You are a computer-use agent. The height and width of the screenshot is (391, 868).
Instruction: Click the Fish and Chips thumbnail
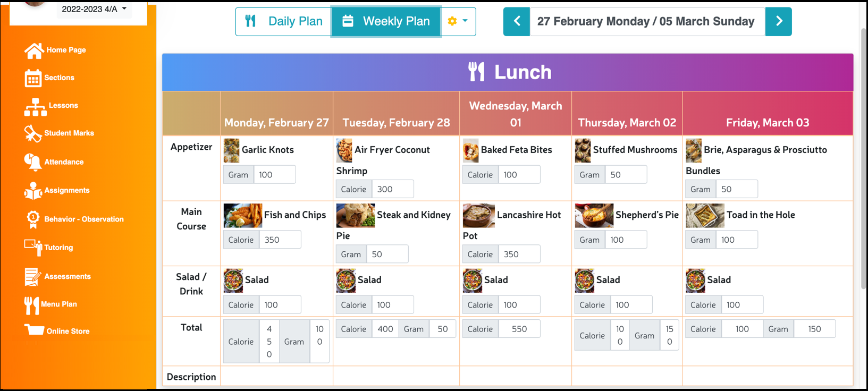tap(242, 215)
